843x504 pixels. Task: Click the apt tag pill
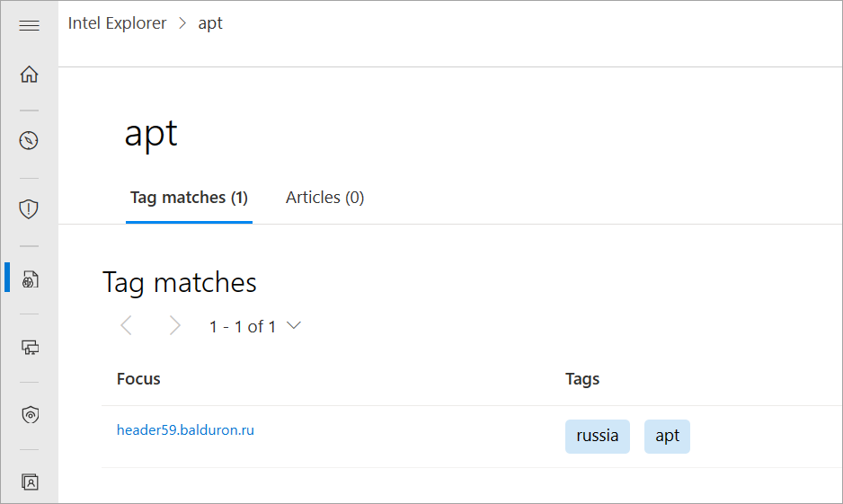(x=667, y=436)
